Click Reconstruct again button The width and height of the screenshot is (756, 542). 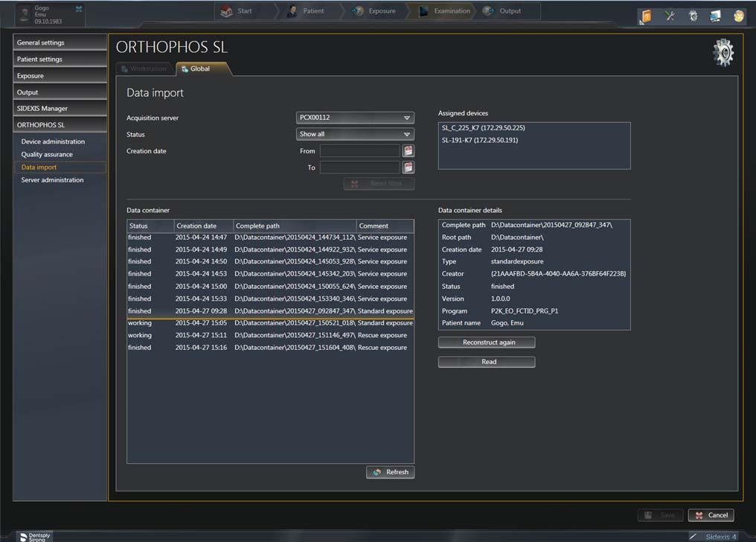(487, 342)
